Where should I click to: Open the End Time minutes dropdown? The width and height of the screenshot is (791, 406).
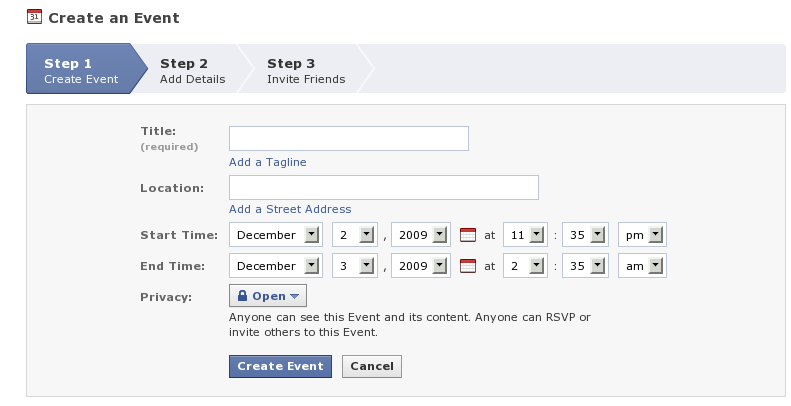coord(585,266)
